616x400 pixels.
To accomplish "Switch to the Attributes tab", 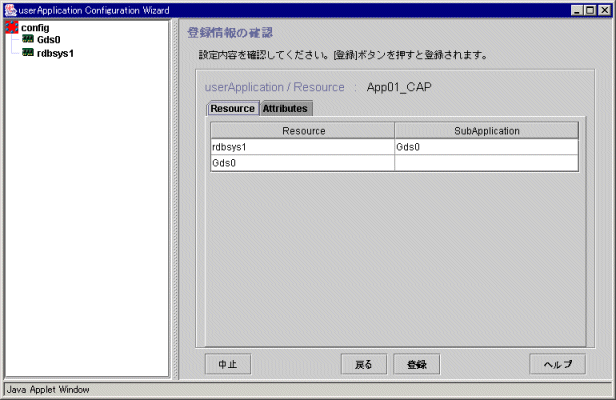I will click(286, 108).
